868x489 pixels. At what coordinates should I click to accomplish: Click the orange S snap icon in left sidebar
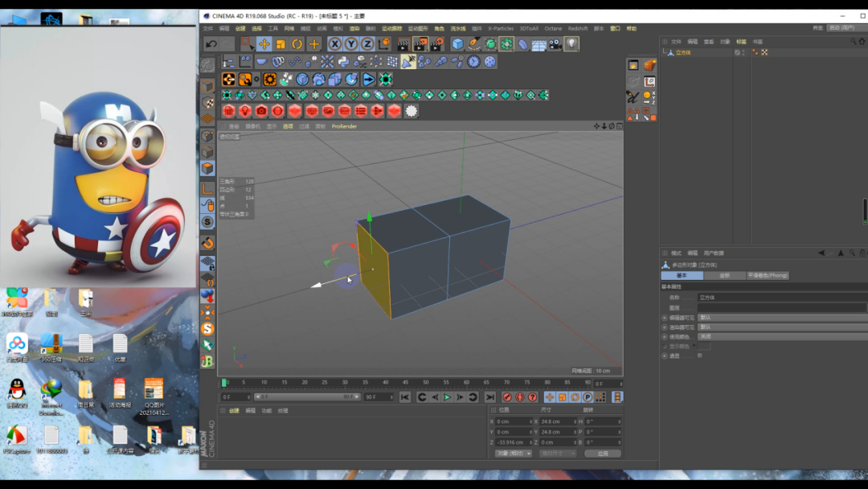(207, 329)
